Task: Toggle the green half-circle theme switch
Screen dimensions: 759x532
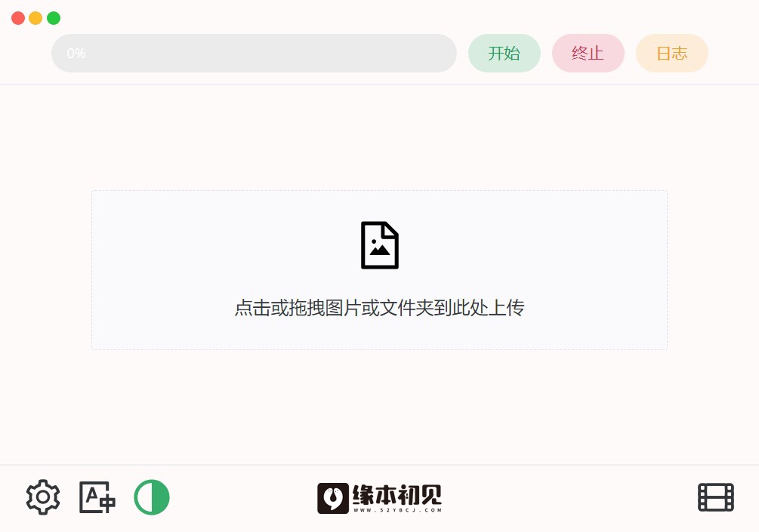Action: [152, 497]
